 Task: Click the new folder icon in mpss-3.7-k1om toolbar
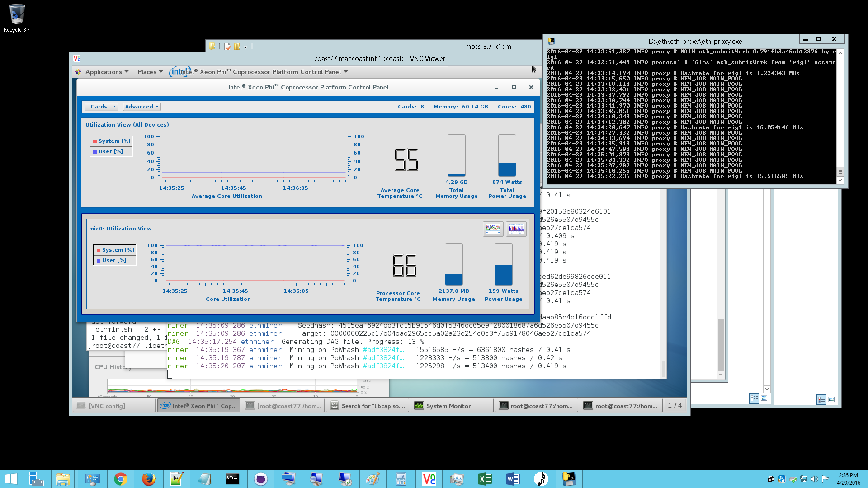coord(237,46)
